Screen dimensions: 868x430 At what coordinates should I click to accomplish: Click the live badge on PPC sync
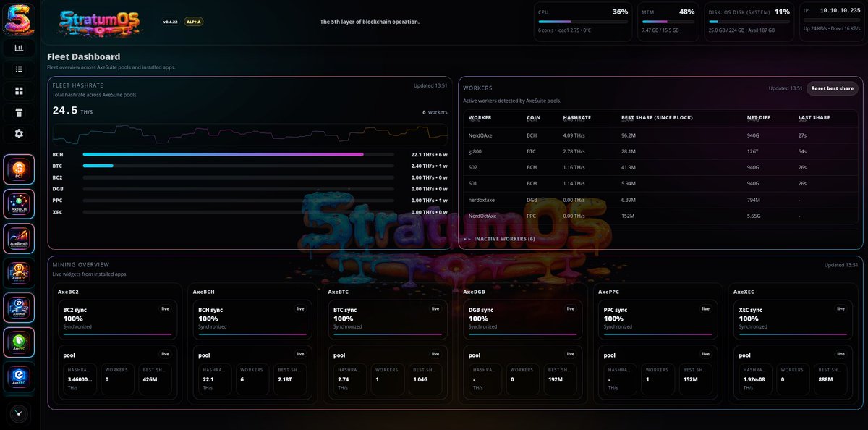coord(706,308)
